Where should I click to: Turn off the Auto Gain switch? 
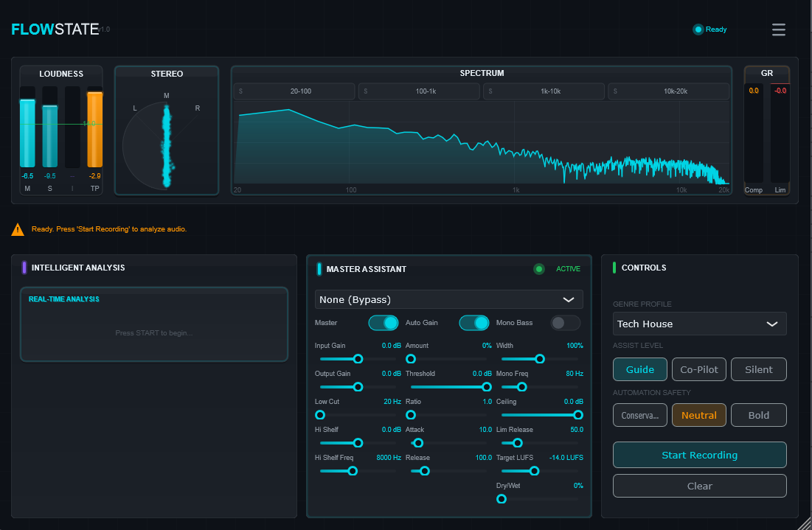(473, 323)
